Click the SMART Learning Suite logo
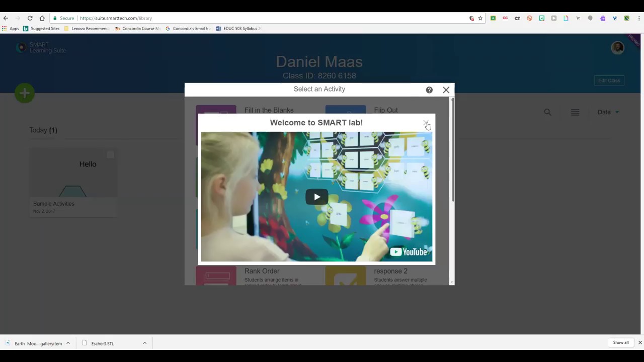Image resolution: width=644 pixels, height=362 pixels. [x=41, y=48]
